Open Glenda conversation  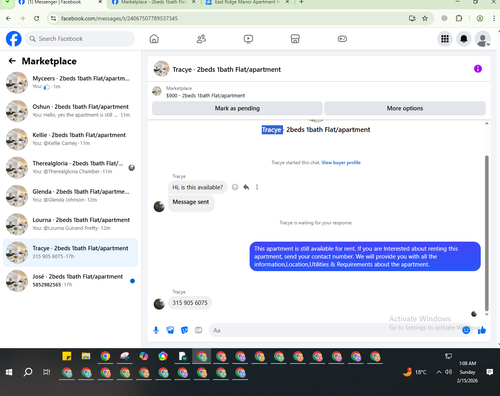[x=70, y=196]
